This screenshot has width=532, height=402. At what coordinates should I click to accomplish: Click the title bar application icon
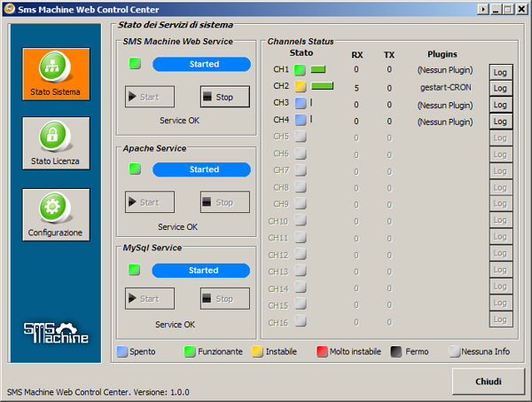tap(10, 9)
